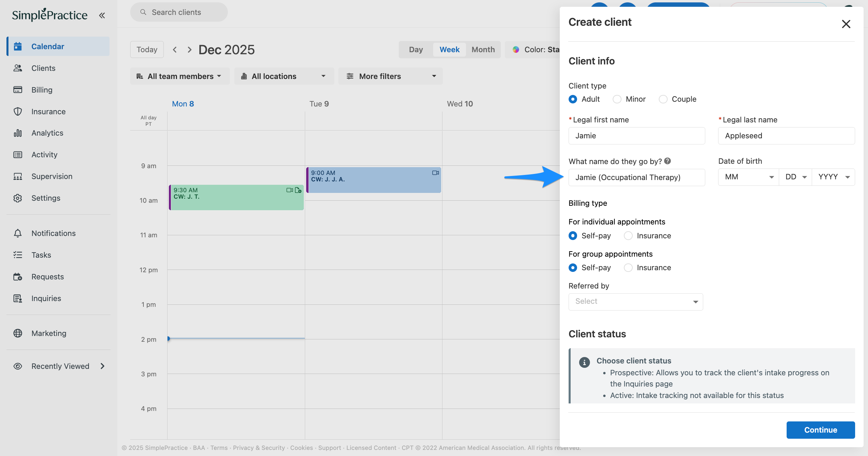Image resolution: width=868 pixels, height=456 pixels.
Task: Click the Billing card icon
Action: pyautogui.click(x=18, y=90)
